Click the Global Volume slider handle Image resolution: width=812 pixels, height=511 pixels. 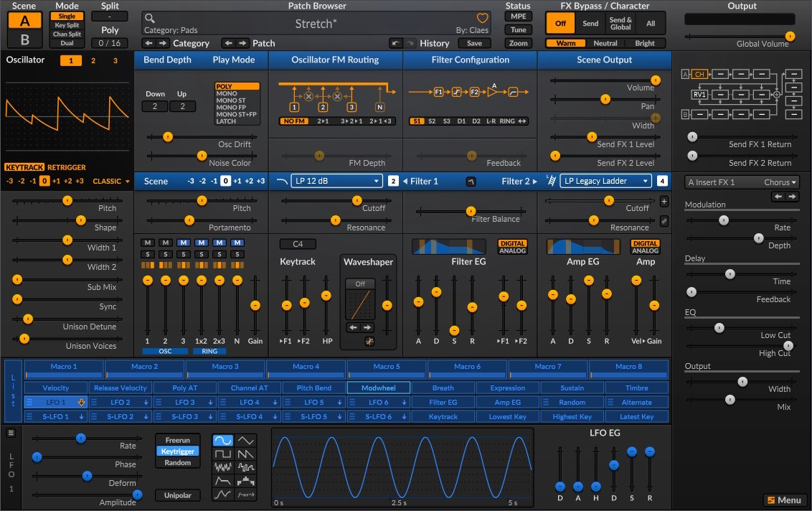pyautogui.click(x=790, y=36)
